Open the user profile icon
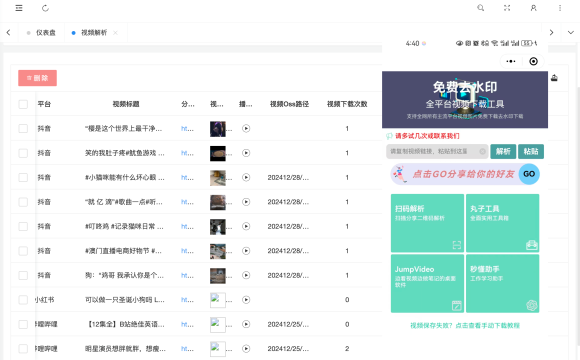The image size is (580, 360). 533,8
